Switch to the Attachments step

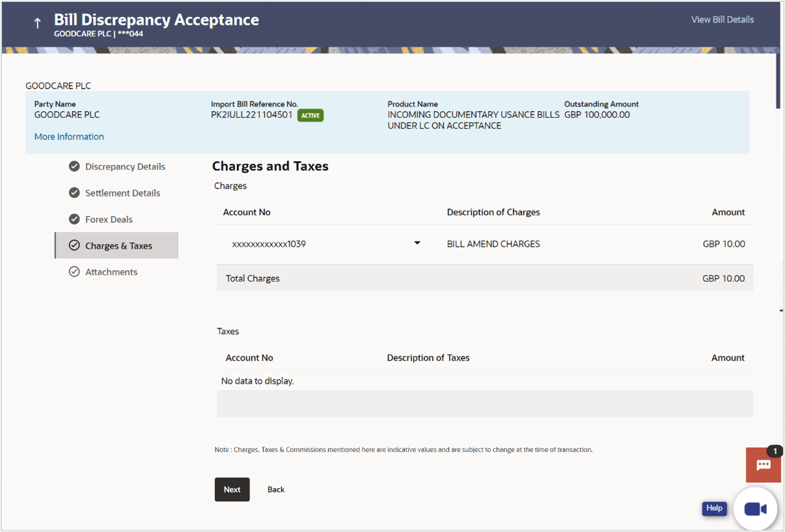111,272
